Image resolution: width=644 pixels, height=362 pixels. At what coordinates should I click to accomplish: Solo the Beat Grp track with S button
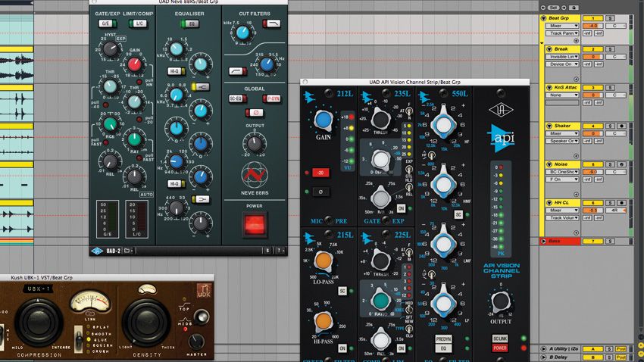click(x=611, y=18)
